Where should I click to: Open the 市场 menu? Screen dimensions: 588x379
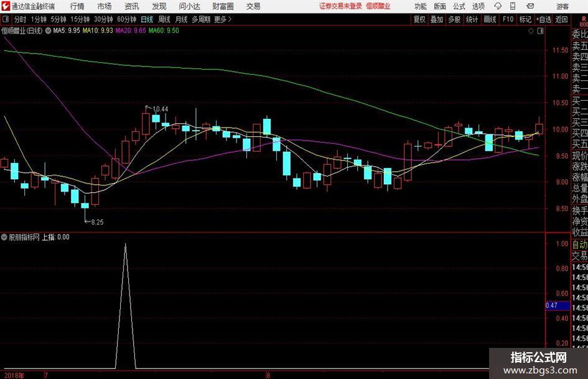point(105,6)
